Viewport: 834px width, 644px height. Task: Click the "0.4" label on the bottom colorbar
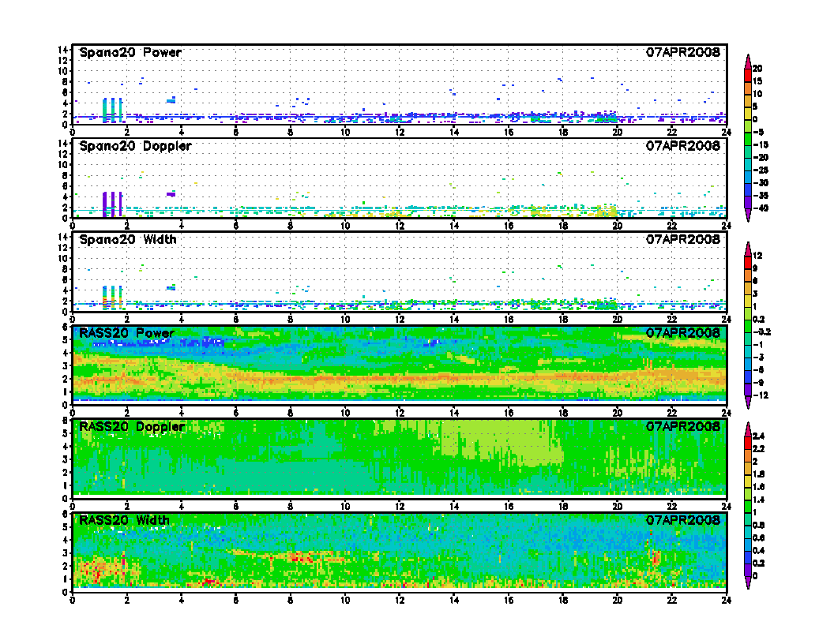[x=758, y=551]
